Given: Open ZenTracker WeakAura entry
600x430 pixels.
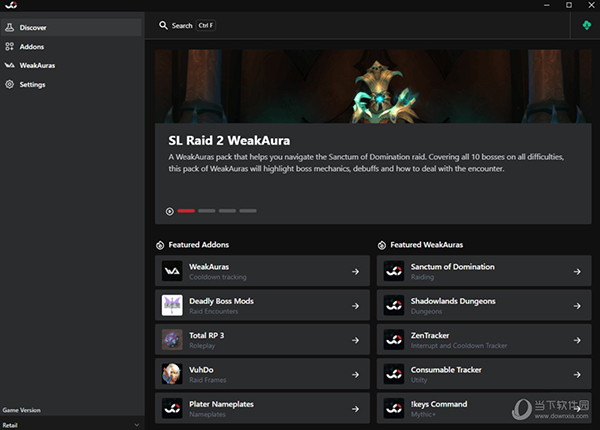Looking at the screenshot, I should [x=484, y=340].
